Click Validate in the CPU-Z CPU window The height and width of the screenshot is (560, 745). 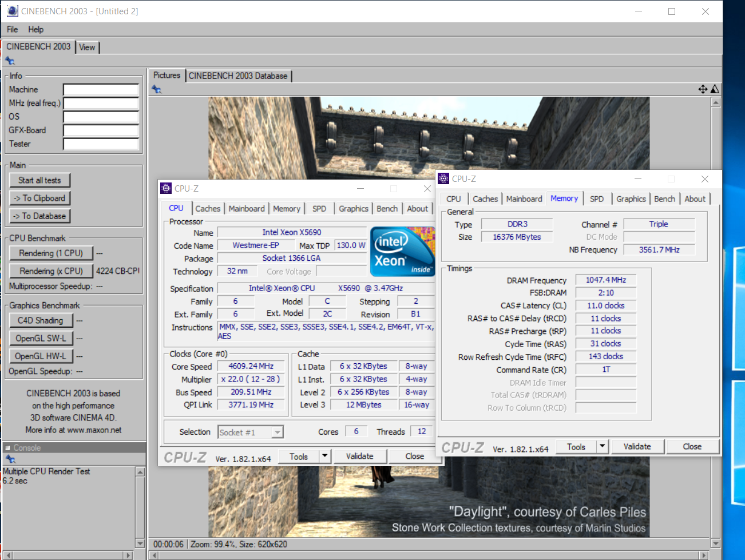tap(360, 456)
